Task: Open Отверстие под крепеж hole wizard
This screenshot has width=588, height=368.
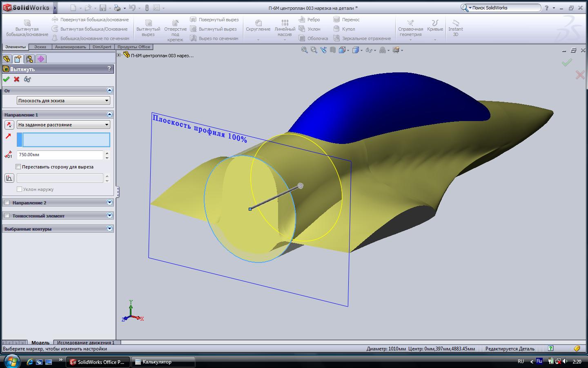Action: coord(175,23)
